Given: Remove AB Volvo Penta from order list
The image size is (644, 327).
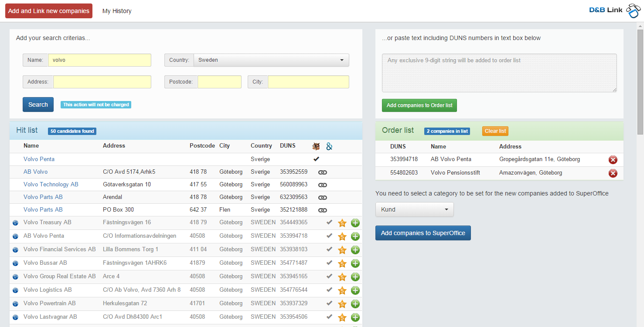Looking at the screenshot, I should (613, 160).
